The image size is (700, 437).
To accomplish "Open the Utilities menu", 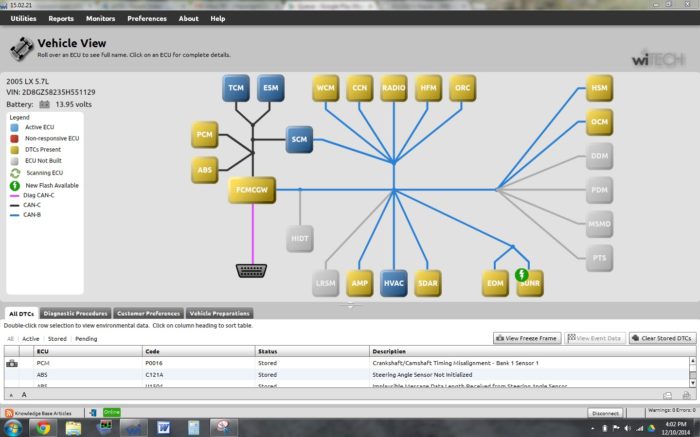I will (22, 18).
